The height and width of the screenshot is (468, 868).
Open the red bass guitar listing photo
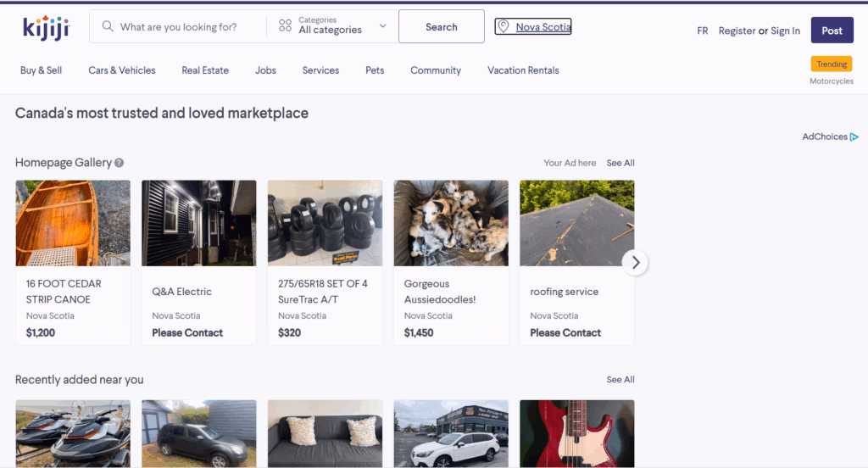[x=576, y=433]
